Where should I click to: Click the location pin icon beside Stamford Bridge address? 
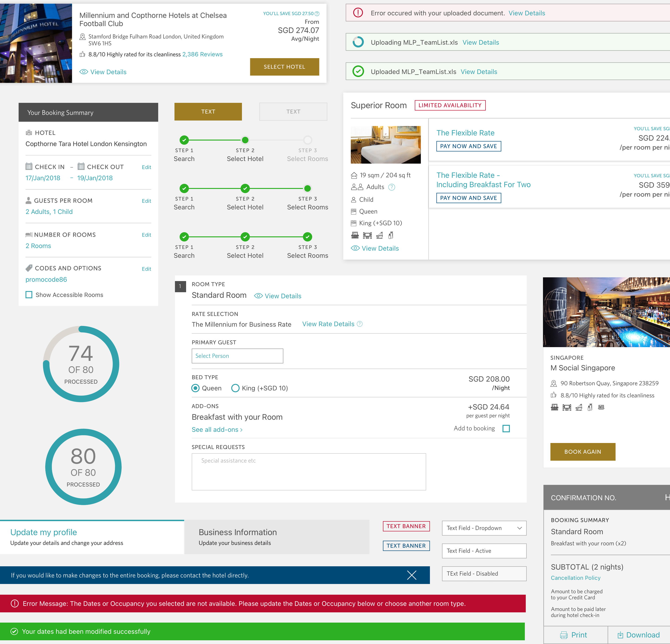click(82, 37)
